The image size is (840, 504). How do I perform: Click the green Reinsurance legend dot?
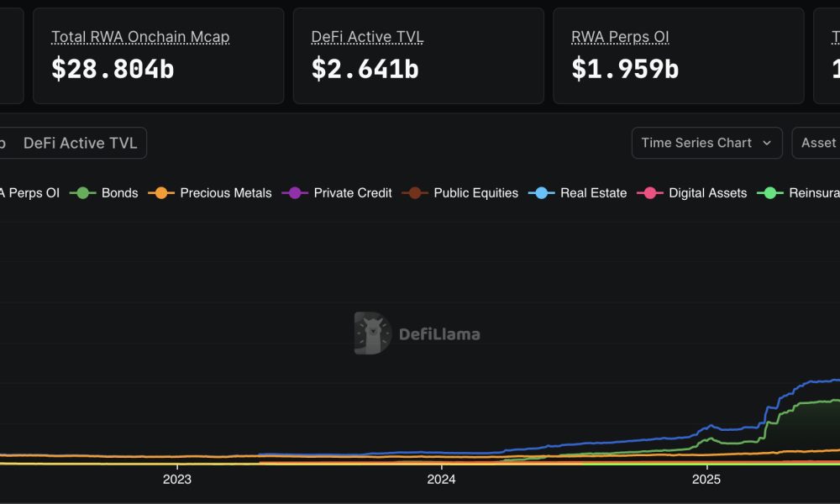[769, 193]
